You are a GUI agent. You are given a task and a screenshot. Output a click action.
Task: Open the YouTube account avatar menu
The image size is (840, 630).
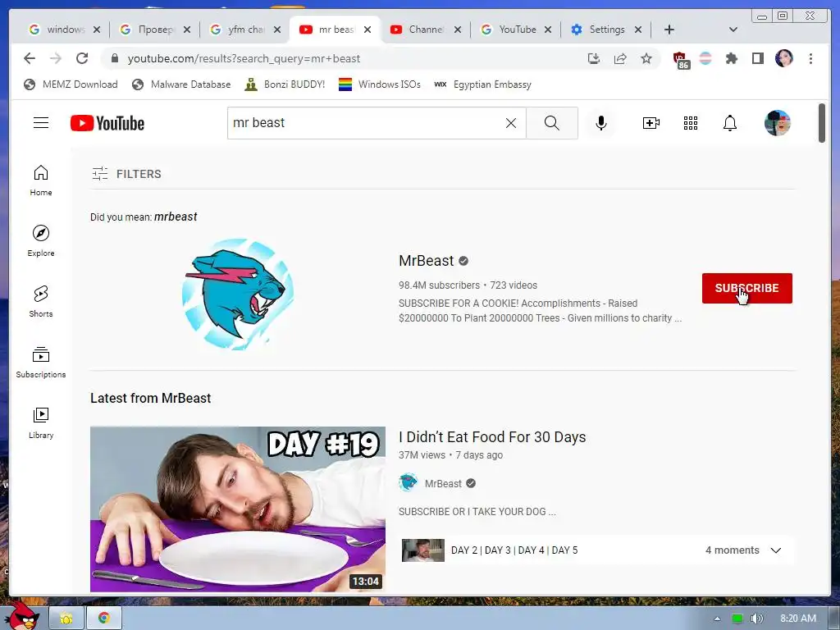point(778,123)
